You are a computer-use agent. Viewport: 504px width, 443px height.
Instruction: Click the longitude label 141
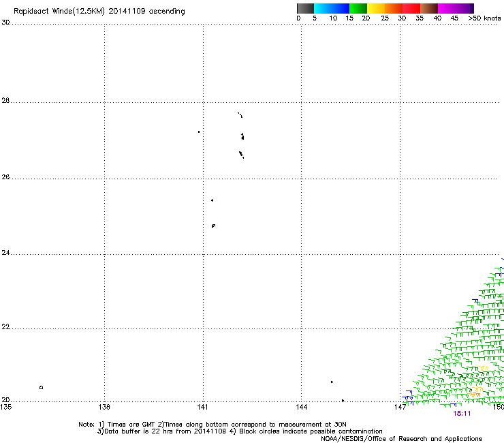[x=202, y=407]
